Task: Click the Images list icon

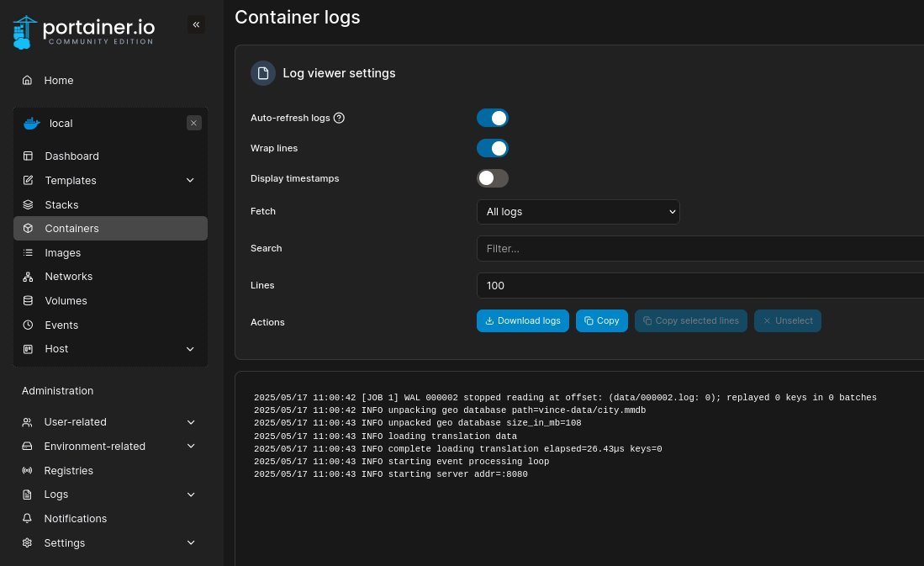Action: click(x=28, y=253)
